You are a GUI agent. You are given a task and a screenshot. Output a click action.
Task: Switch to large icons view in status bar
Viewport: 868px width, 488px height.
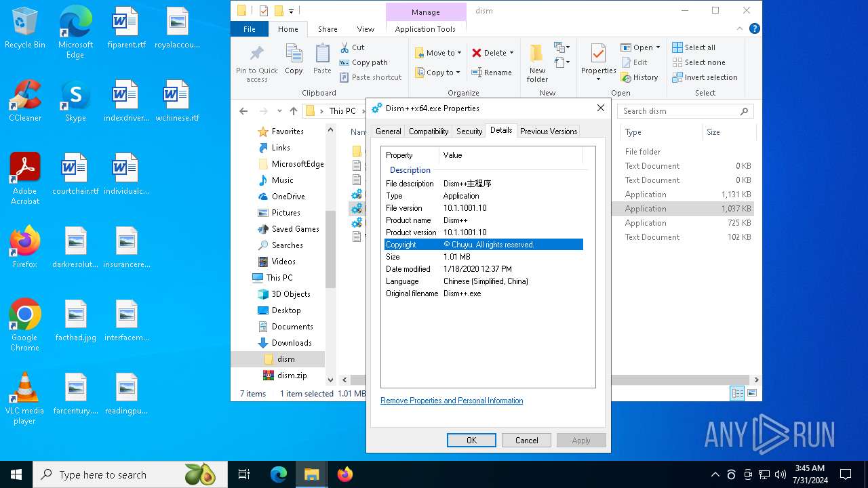751,393
